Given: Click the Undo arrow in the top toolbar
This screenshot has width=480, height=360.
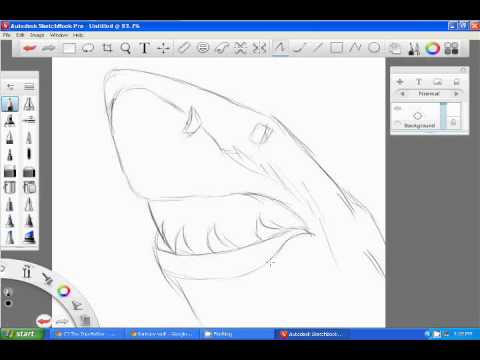Looking at the screenshot, I should click(x=29, y=48).
